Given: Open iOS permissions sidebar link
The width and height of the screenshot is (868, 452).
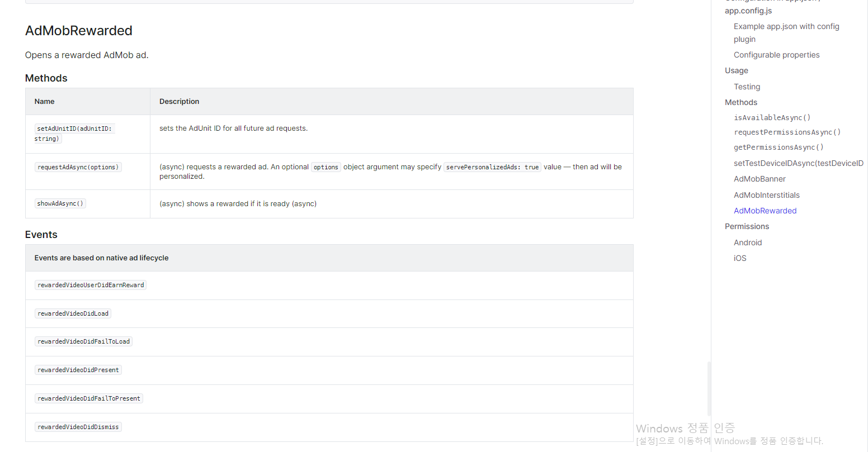Looking at the screenshot, I should (x=740, y=258).
